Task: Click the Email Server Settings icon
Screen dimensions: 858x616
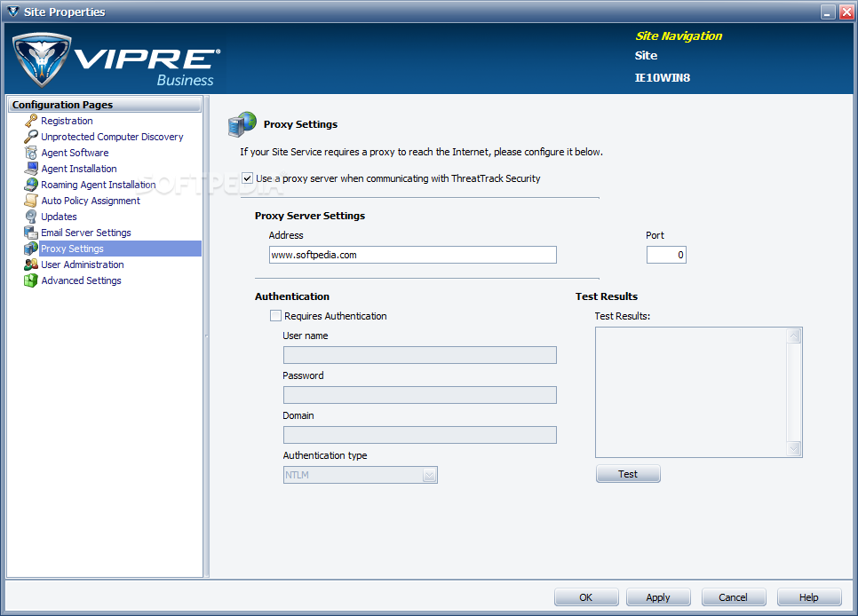Action: (x=31, y=233)
